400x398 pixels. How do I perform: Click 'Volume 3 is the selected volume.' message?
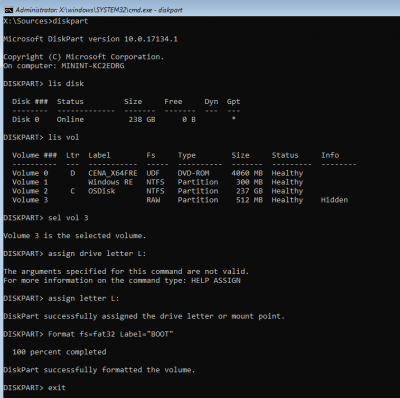(75, 236)
